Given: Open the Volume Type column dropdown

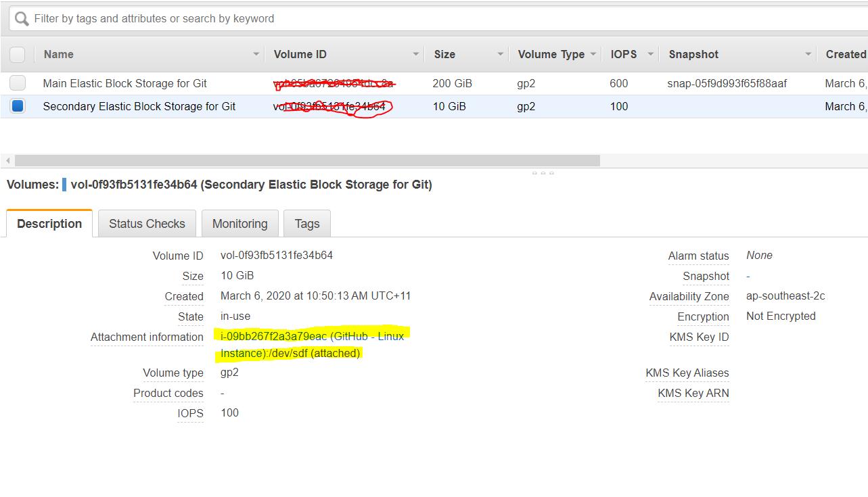Looking at the screenshot, I should [592, 53].
